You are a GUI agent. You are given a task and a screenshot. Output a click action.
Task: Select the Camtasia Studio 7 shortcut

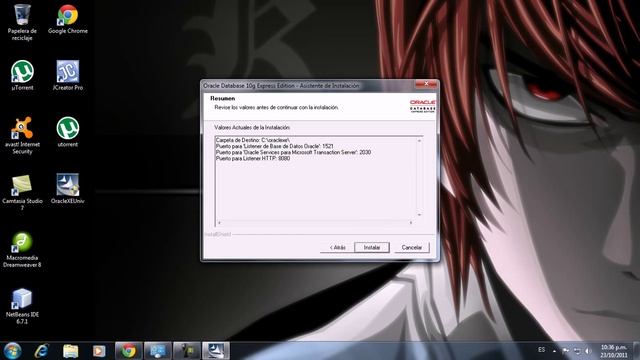coord(22,192)
